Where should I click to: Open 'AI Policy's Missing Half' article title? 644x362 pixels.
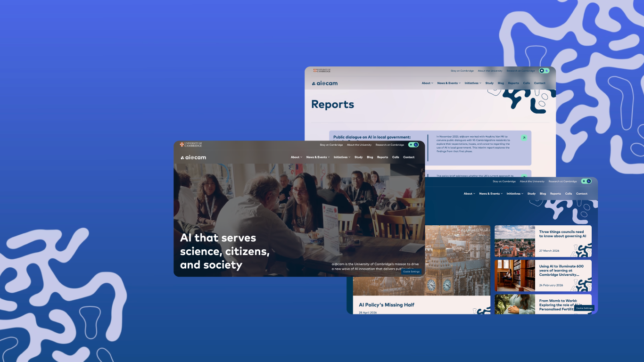point(387,305)
